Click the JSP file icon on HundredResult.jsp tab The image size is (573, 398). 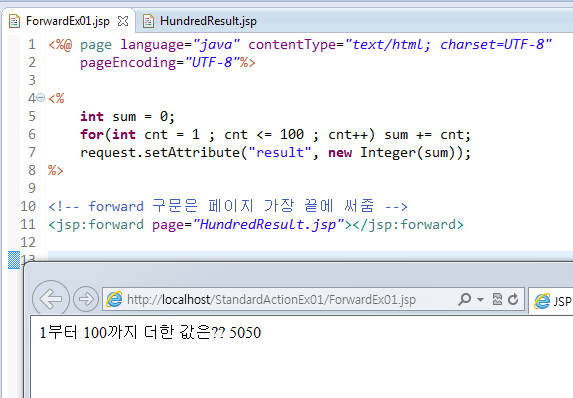(x=148, y=21)
